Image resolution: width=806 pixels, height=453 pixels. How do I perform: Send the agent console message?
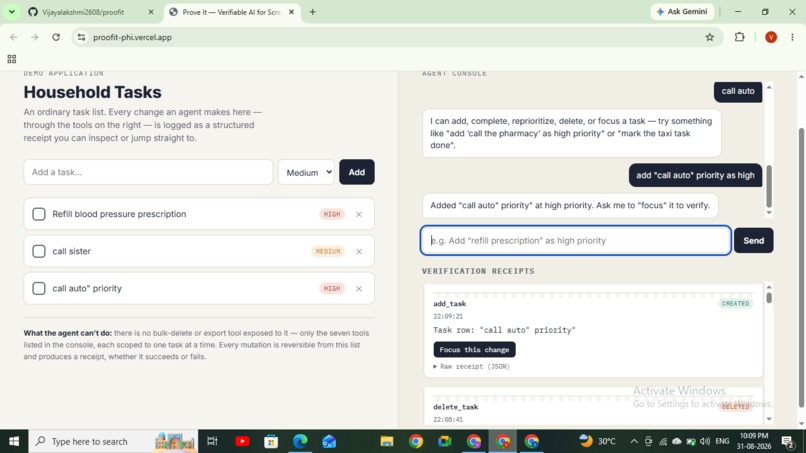pyautogui.click(x=754, y=241)
